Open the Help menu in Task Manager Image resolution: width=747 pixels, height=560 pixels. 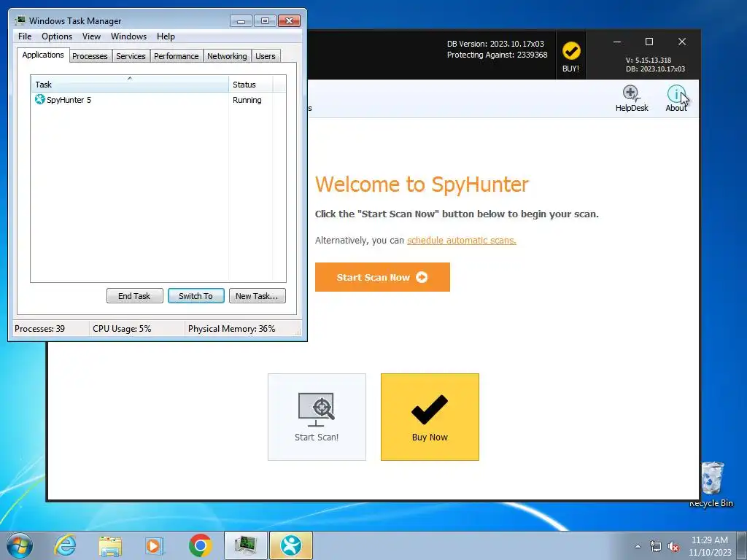pyautogui.click(x=166, y=36)
